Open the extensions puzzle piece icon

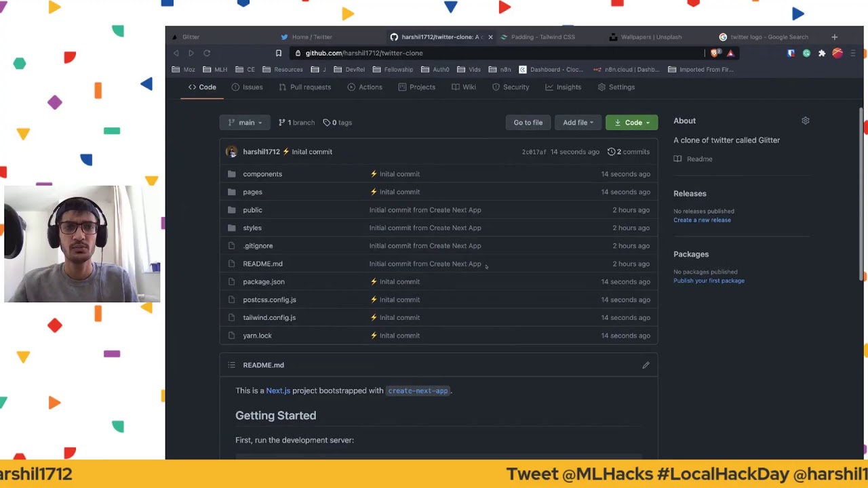[x=822, y=53]
